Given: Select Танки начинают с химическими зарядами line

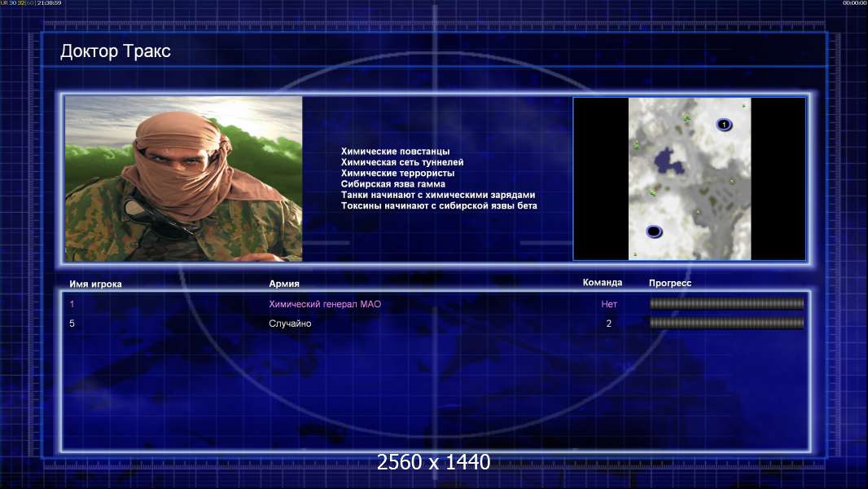Looking at the screenshot, I should (x=438, y=195).
